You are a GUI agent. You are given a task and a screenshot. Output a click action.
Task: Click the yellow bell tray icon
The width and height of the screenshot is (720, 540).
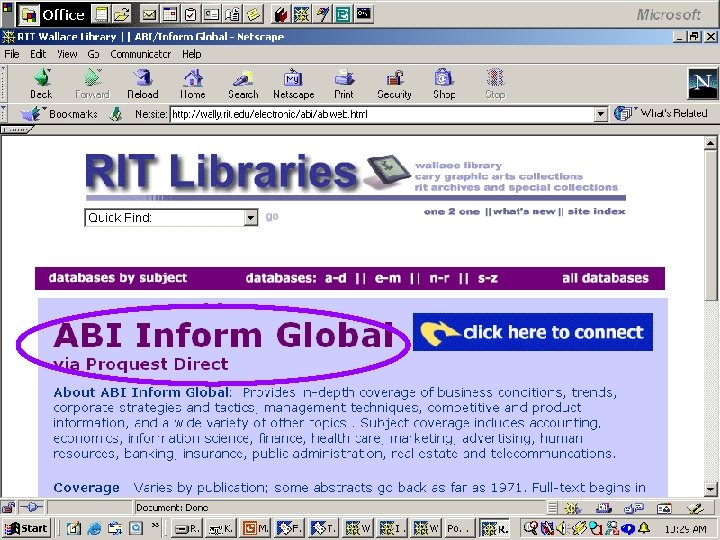click(644, 528)
